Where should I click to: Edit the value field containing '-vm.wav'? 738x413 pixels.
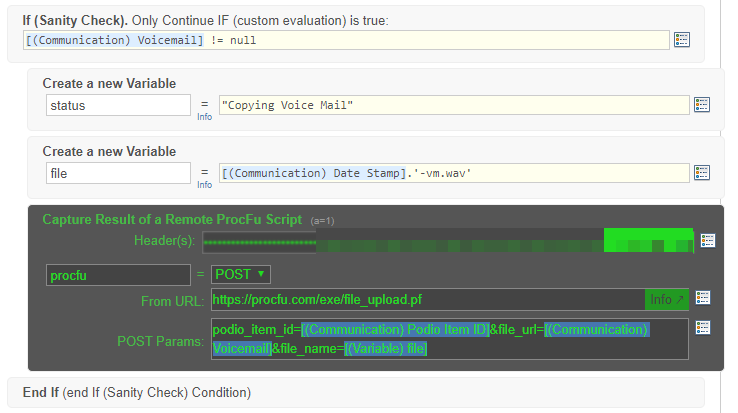(454, 173)
